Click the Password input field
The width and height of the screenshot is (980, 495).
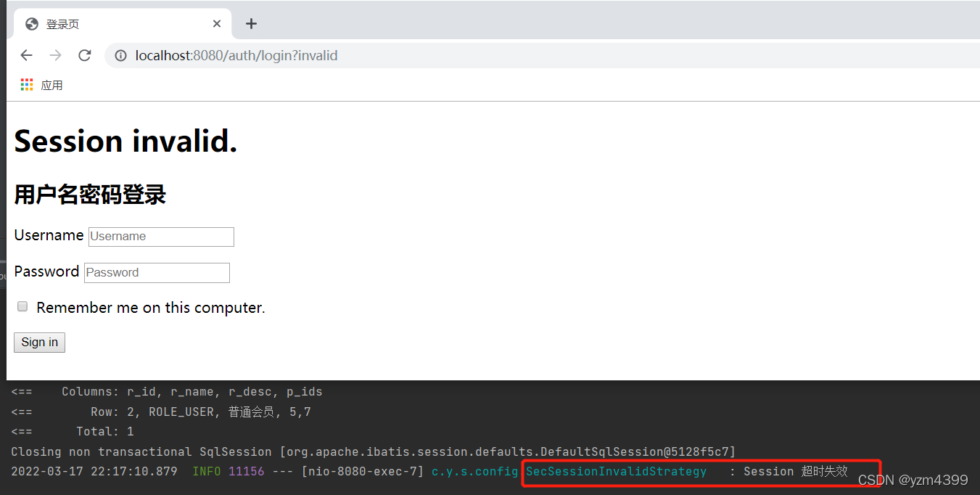point(157,273)
